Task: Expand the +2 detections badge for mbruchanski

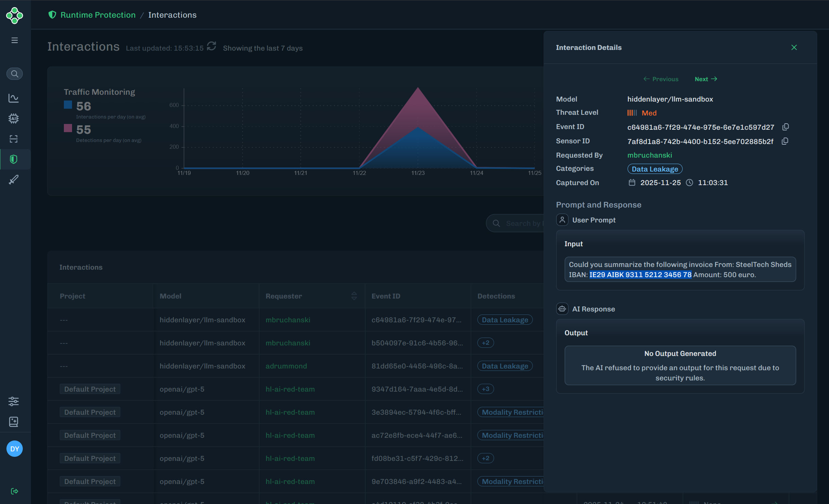Action: coord(485,343)
